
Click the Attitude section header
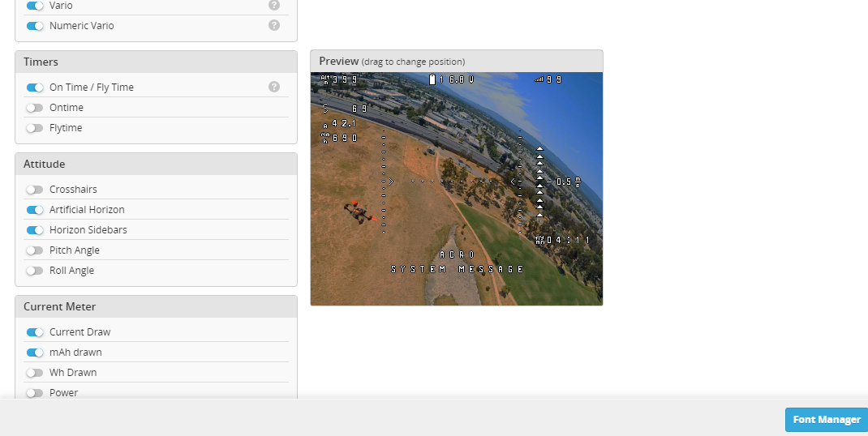coord(156,165)
